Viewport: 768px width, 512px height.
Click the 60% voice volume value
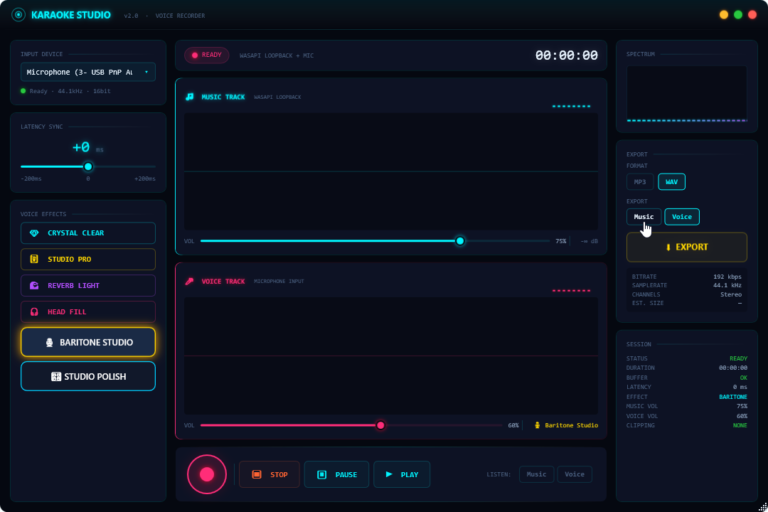513,425
